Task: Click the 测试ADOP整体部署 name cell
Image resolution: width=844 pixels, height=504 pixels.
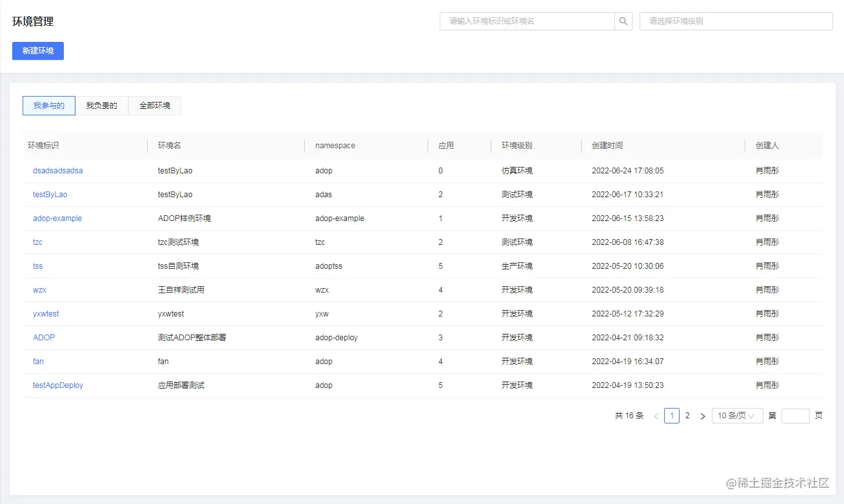Action: [x=192, y=338]
